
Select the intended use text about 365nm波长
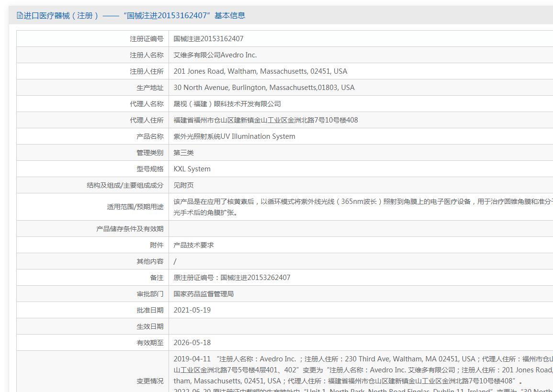coord(363,207)
